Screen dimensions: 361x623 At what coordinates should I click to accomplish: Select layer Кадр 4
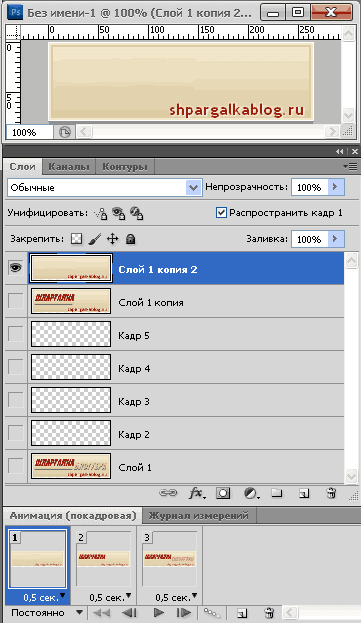185,367
